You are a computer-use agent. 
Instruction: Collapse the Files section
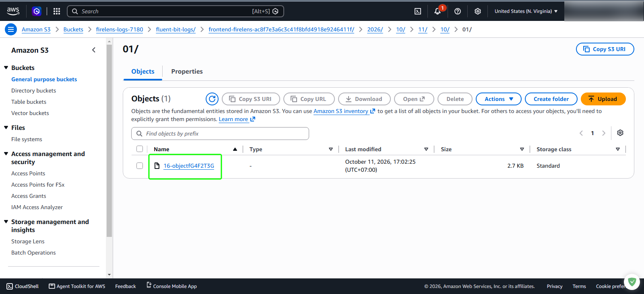coord(6,127)
